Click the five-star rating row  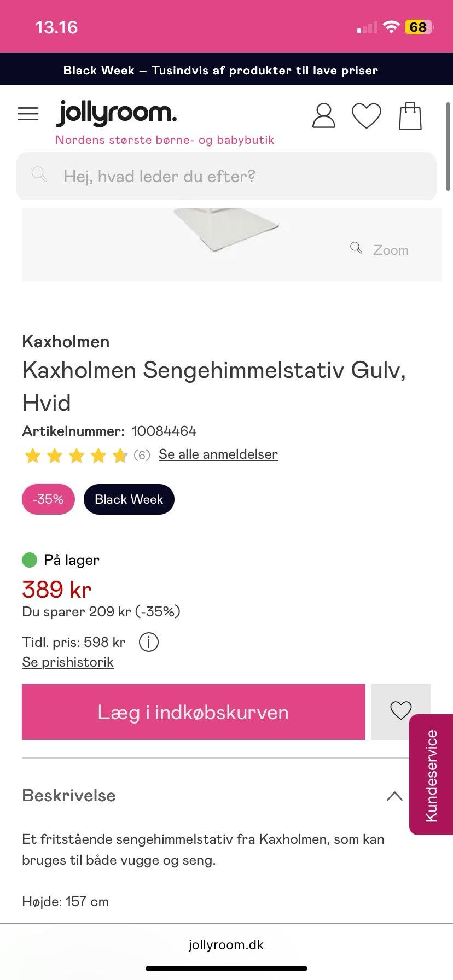click(75, 454)
